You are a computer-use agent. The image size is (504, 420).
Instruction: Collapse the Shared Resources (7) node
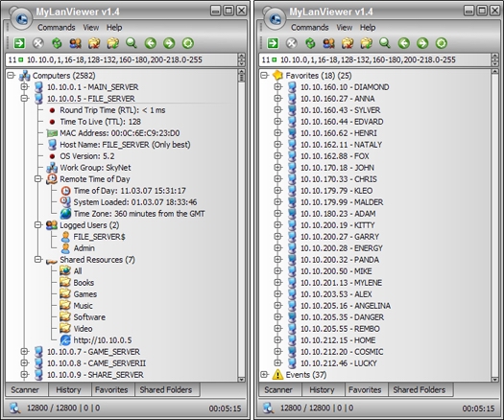click(x=38, y=259)
